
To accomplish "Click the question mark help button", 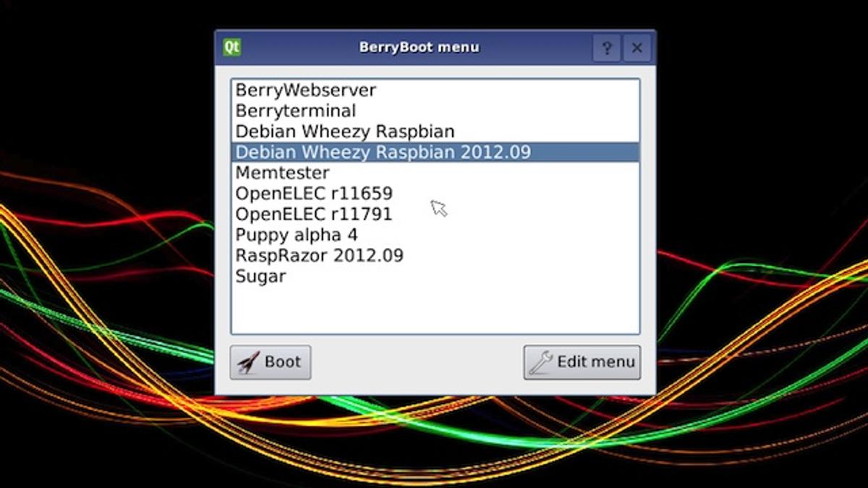I will [x=607, y=48].
